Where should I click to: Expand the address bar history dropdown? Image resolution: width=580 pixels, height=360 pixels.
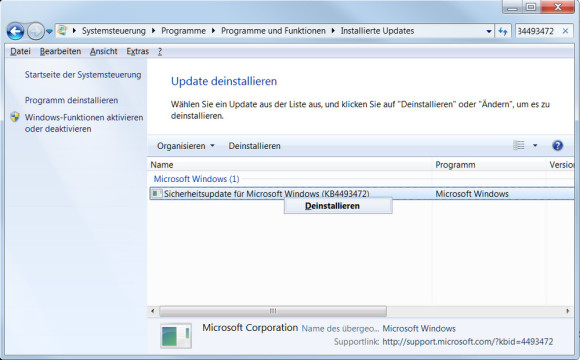point(489,31)
